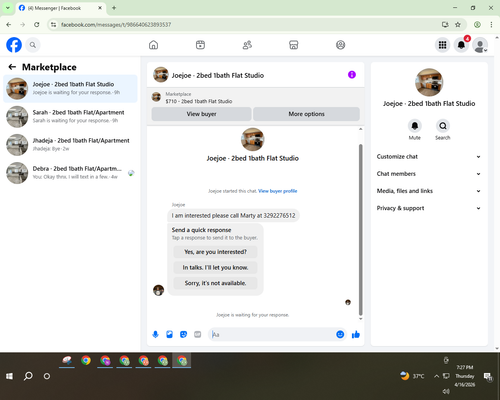Click the More options button
The image size is (500, 400).
[306, 114]
